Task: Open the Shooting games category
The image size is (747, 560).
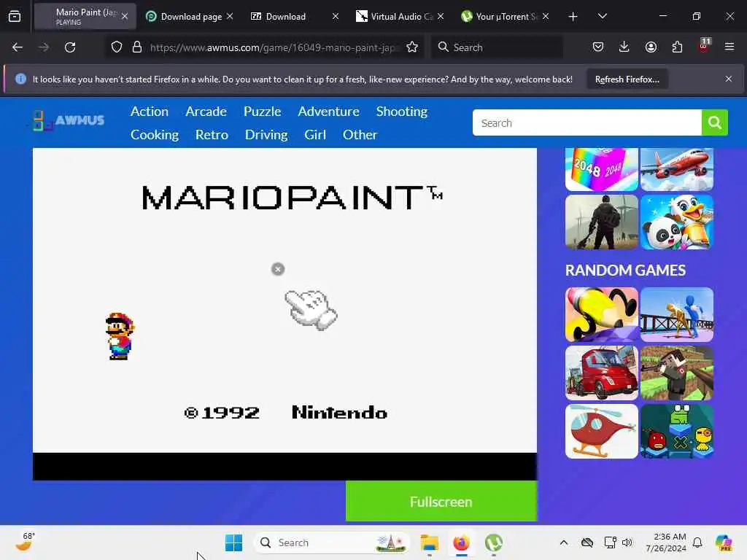Action: point(402,111)
